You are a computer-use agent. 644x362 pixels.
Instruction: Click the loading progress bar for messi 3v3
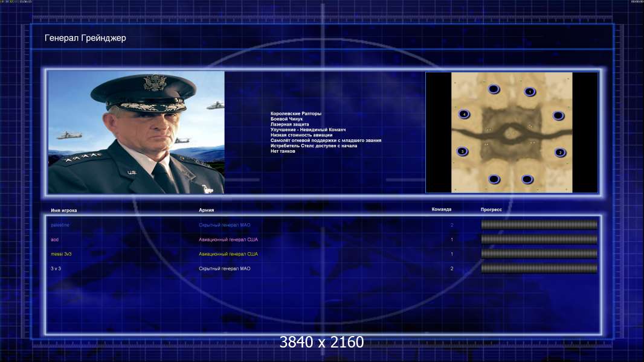point(539,254)
